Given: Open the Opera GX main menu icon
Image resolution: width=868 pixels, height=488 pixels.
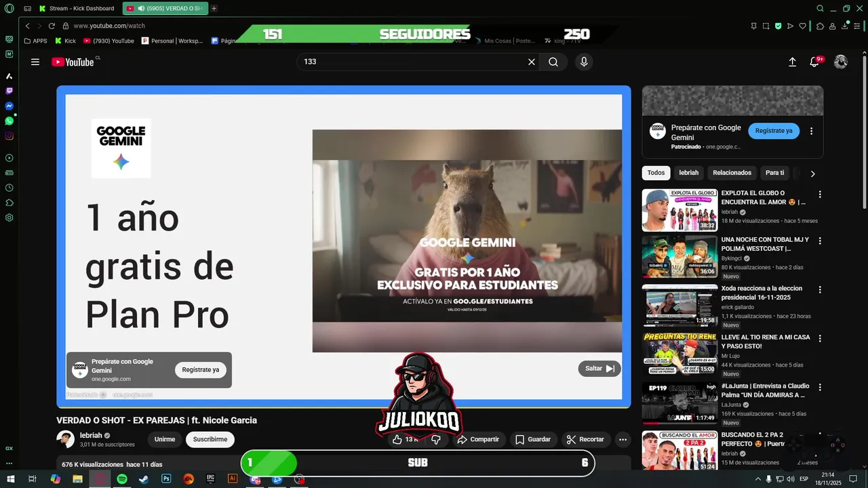Looking at the screenshot, I should (9, 9).
